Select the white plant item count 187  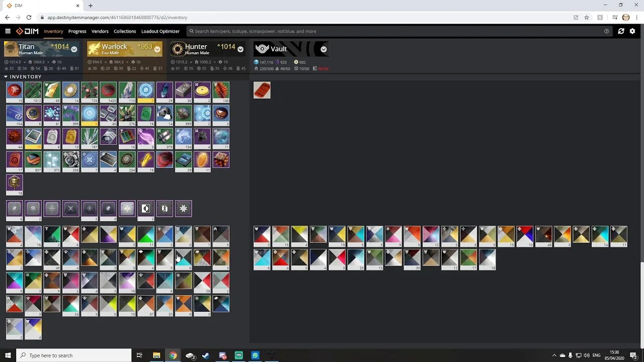[x=90, y=138]
